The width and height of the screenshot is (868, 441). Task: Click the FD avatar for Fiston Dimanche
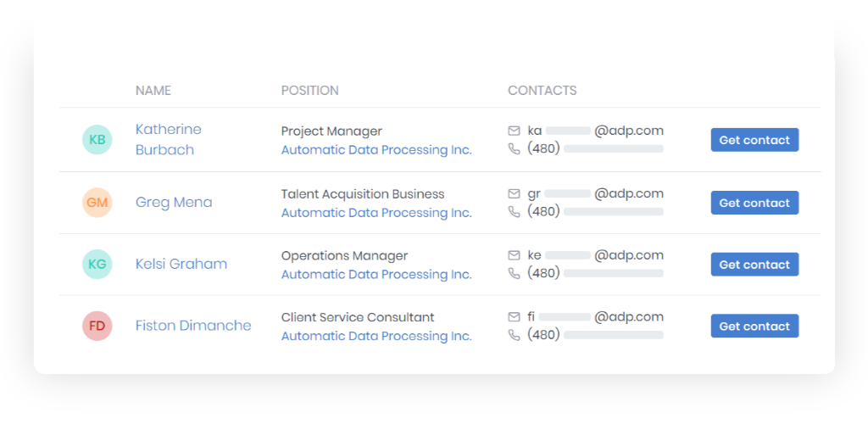tap(97, 327)
